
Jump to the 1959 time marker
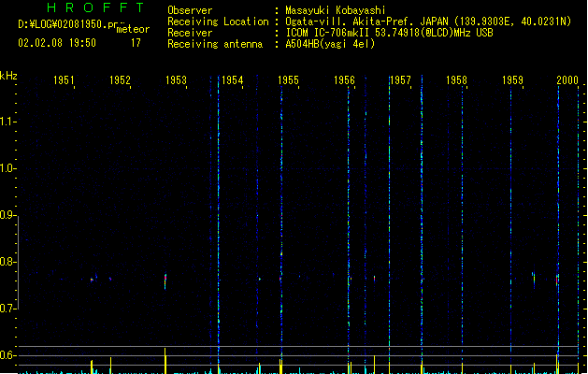(512, 79)
